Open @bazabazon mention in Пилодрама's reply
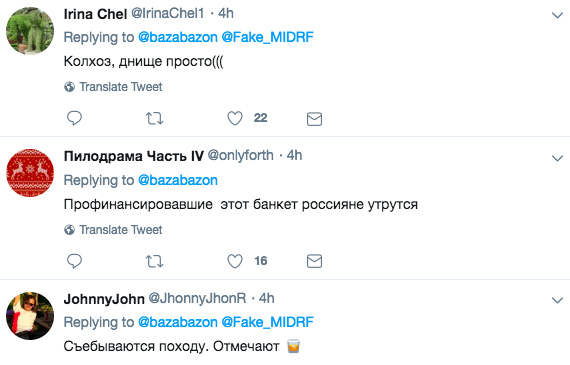 pyautogui.click(x=178, y=180)
